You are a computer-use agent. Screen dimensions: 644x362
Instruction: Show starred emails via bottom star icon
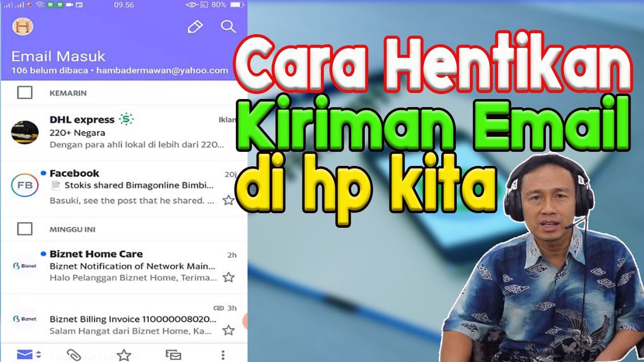(124, 355)
